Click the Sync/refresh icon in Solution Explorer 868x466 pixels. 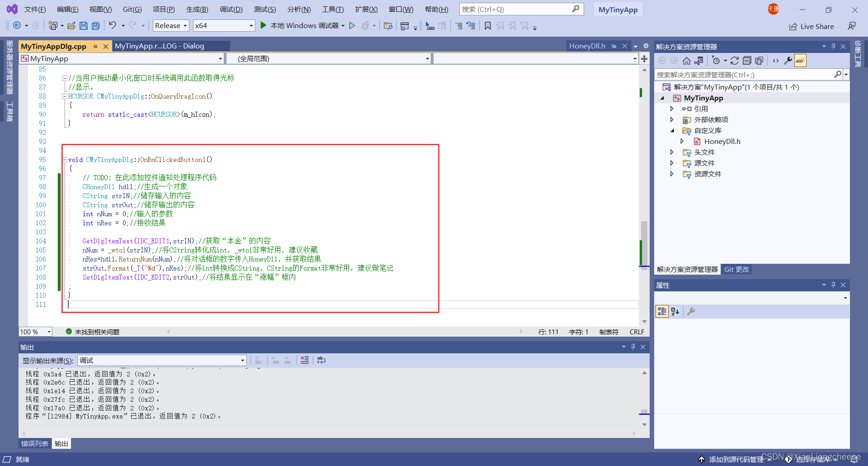coord(735,61)
